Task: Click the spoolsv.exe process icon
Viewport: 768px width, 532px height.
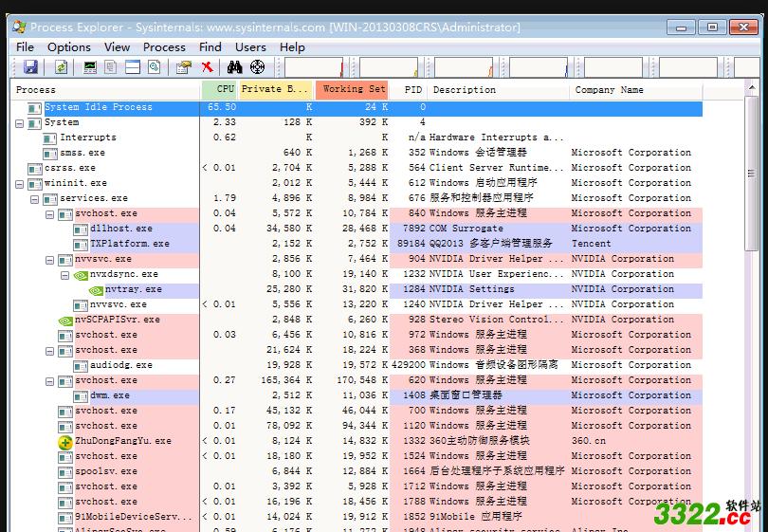Action: 65,472
